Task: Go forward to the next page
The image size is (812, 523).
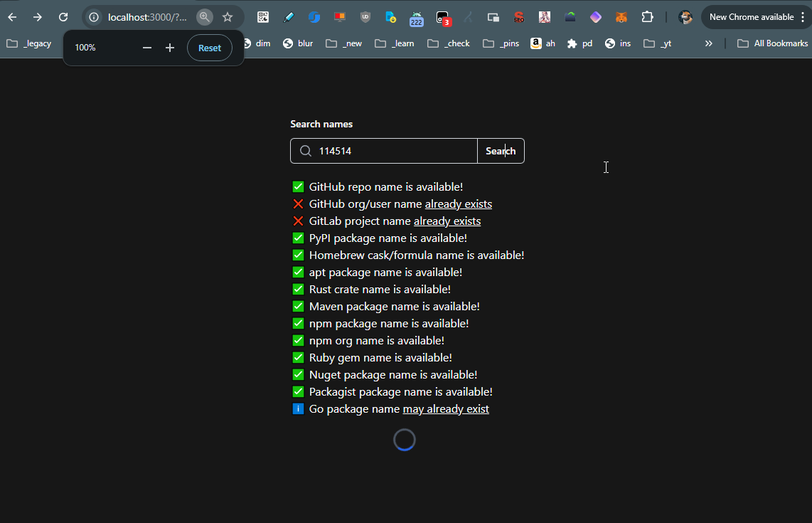Action: (37, 17)
